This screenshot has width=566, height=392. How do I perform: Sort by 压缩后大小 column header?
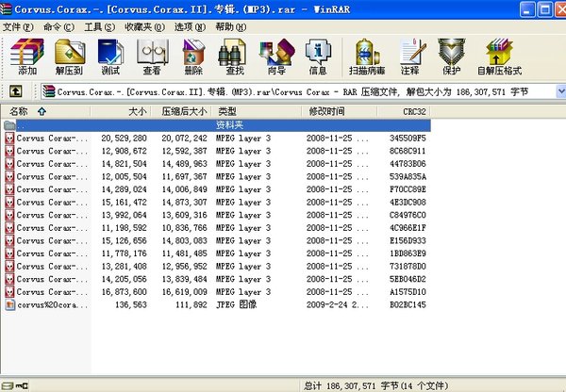tap(181, 111)
